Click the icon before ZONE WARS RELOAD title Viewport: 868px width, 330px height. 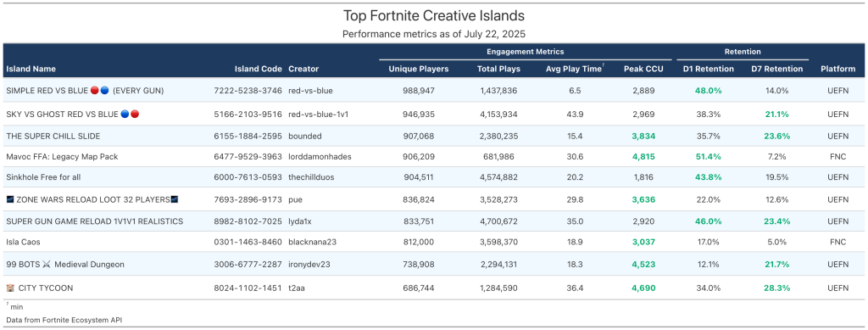(x=10, y=199)
